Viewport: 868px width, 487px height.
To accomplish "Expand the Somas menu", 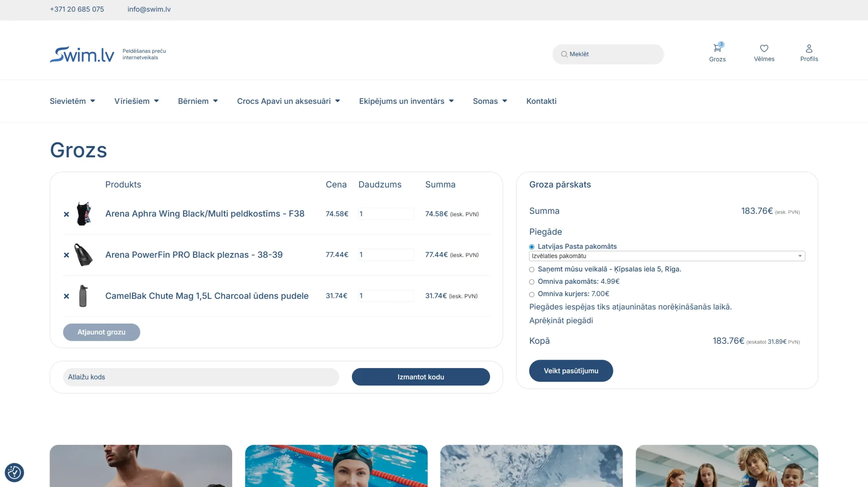I will click(490, 101).
